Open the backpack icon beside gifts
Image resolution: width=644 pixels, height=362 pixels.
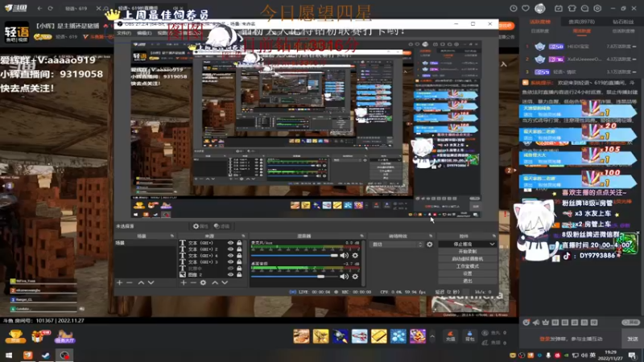[x=469, y=335]
